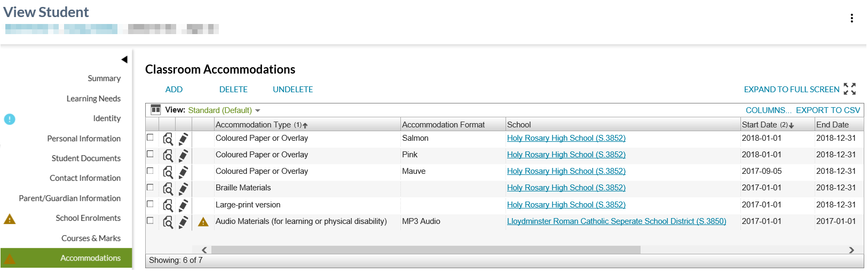The width and height of the screenshot is (868, 273).
Task: Click the expand to full screen arrows icon
Action: point(849,89)
